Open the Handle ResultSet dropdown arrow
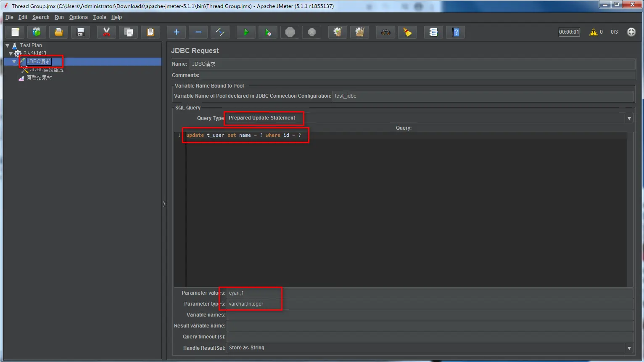644x362 pixels. 629,348
